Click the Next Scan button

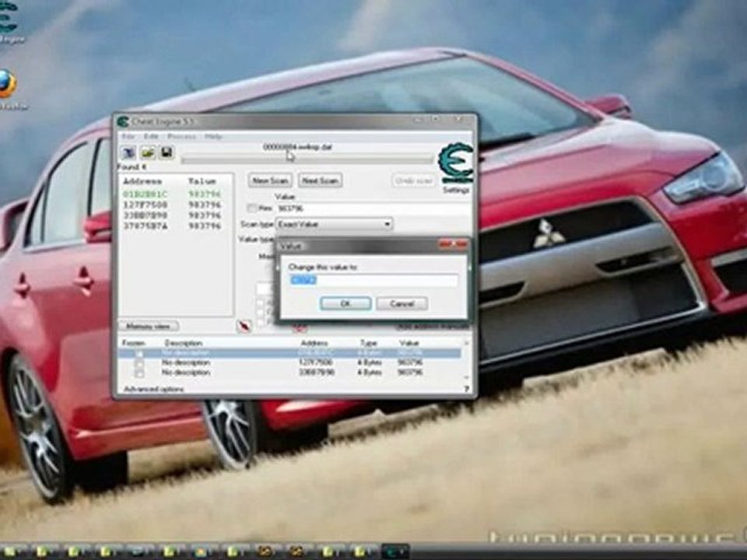(x=320, y=180)
